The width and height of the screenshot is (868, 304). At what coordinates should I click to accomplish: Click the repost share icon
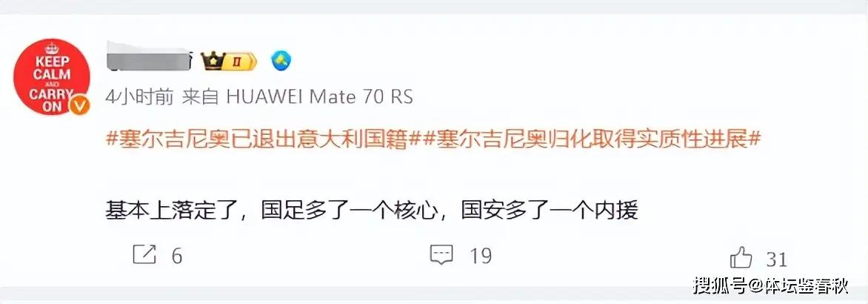(x=145, y=255)
